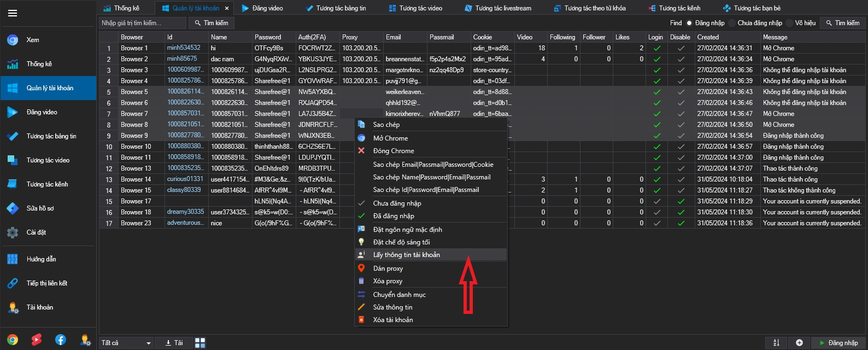Viewport: 868px width, 350px height.
Task: Switch to the Tương tác livestream tab
Action: 497,8
